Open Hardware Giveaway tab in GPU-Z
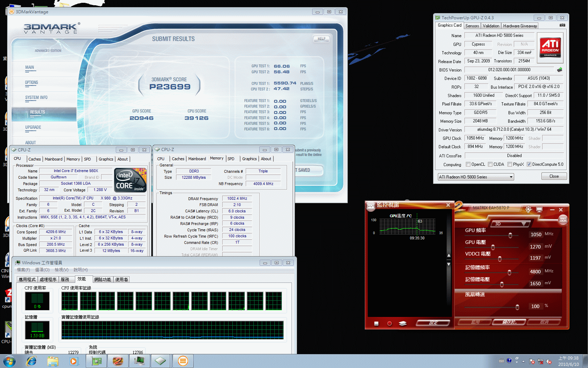The height and width of the screenshot is (368, 588). click(x=520, y=26)
